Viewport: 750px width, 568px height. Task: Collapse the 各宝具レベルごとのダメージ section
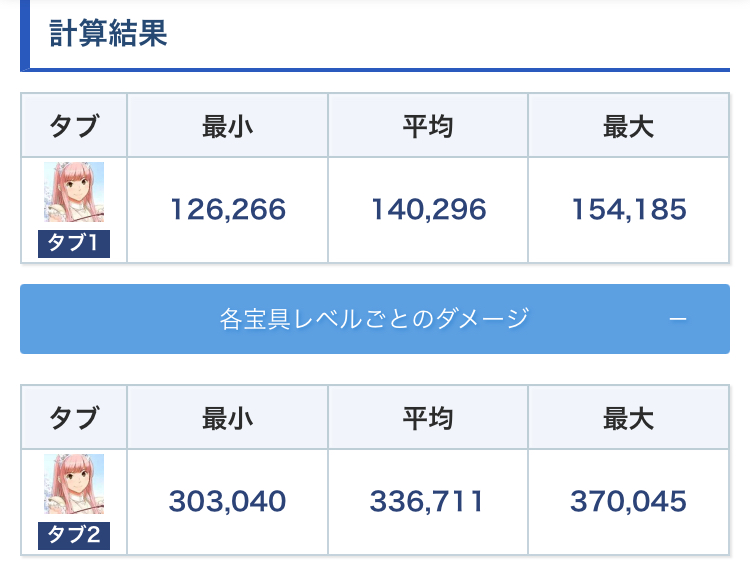(374, 319)
